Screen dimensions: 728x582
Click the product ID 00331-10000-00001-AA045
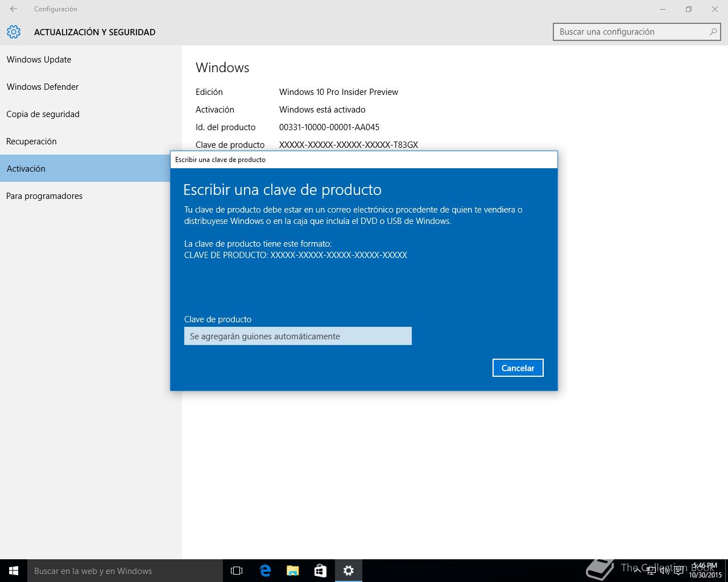pyautogui.click(x=329, y=127)
